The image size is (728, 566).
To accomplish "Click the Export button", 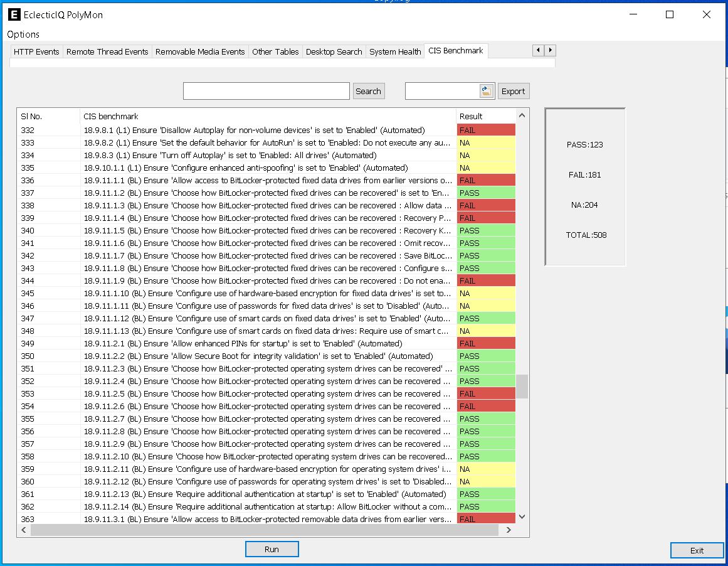I will [513, 90].
